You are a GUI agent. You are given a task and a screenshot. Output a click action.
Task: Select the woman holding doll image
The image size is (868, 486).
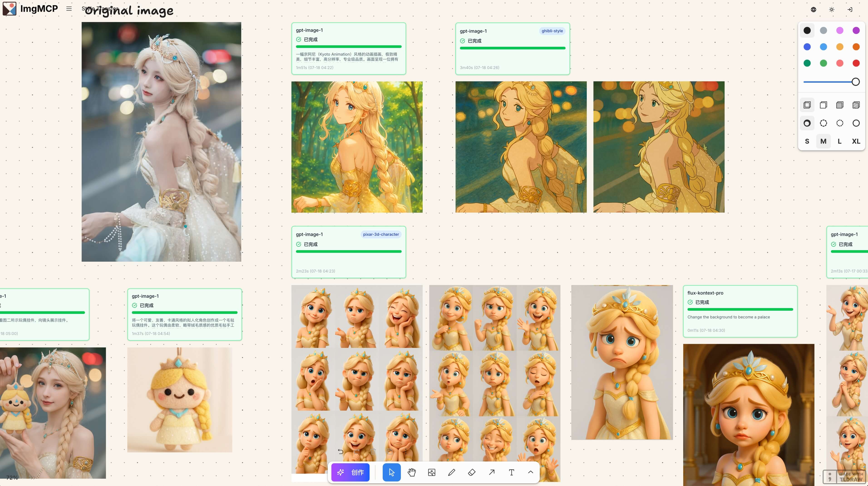(53, 413)
